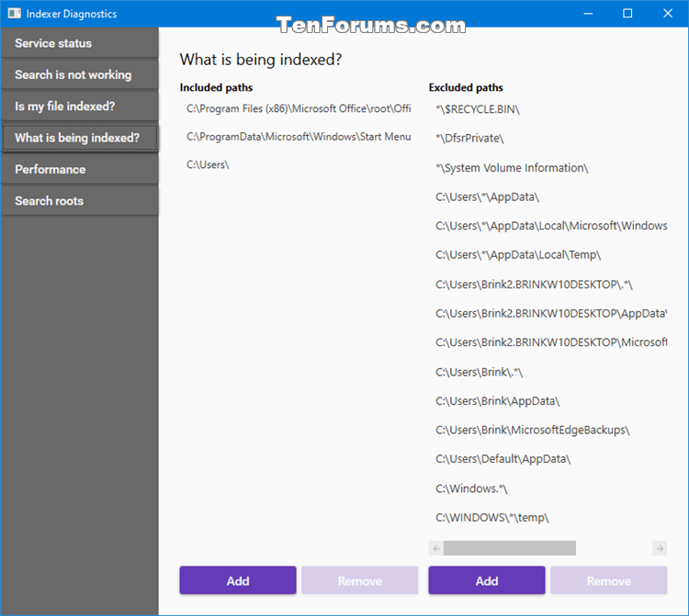Close the Indexer Diagnostics window
This screenshot has height=616, width=689.
tap(668, 14)
